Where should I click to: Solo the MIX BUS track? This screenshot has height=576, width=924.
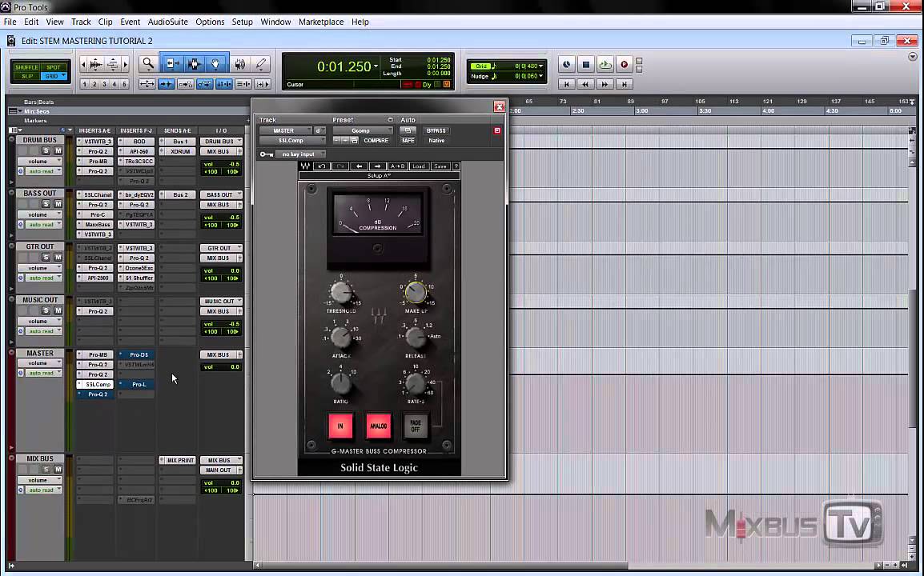46,470
